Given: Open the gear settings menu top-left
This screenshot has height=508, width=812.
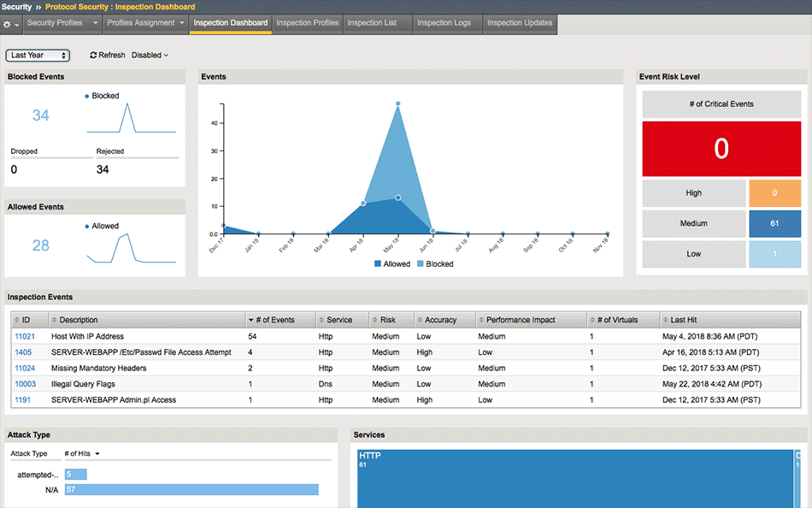Looking at the screenshot, I should click(9, 25).
